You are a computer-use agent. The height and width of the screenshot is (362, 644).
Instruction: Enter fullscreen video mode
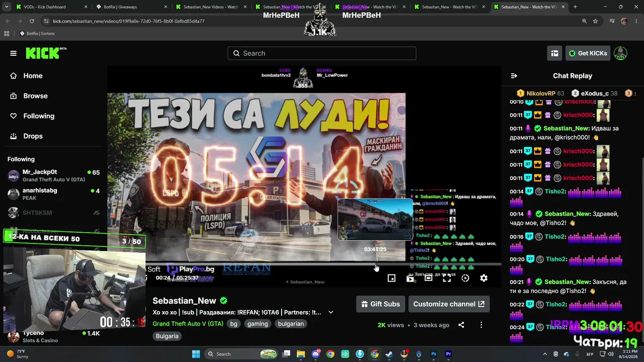click(x=447, y=278)
